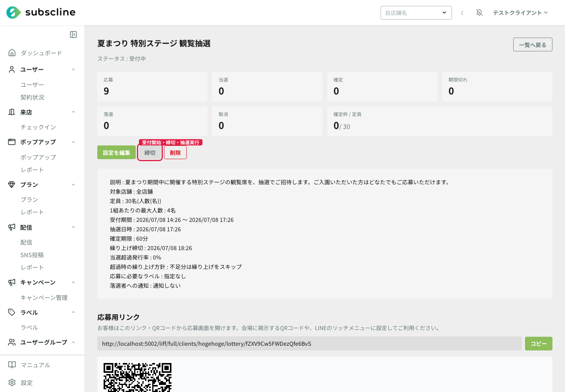
Task: Click the コピー button
Action: [539, 343]
